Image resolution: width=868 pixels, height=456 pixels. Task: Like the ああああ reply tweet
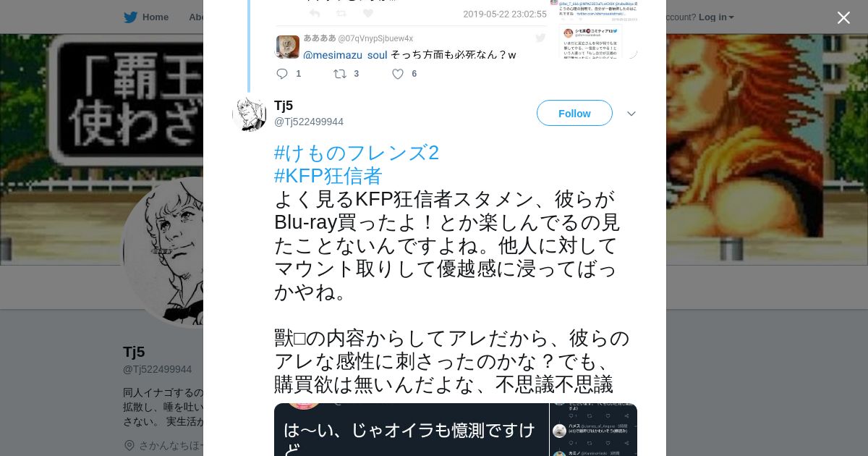click(397, 74)
